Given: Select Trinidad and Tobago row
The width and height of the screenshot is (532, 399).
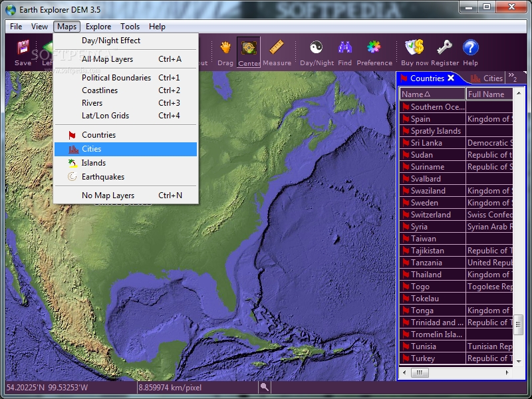Looking at the screenshot, I should coord(456,323).
